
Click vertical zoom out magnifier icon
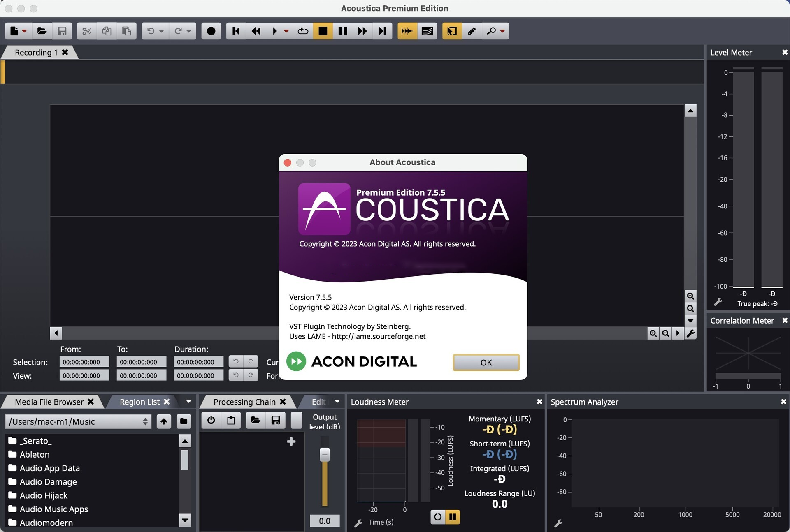[690, 308]
